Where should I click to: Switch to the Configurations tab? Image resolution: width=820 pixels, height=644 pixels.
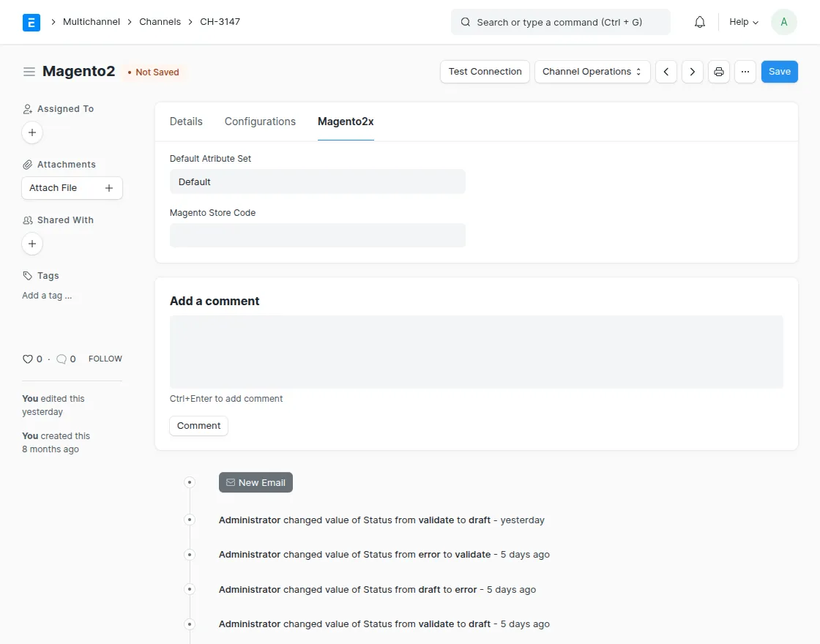[x=260, y=121]
